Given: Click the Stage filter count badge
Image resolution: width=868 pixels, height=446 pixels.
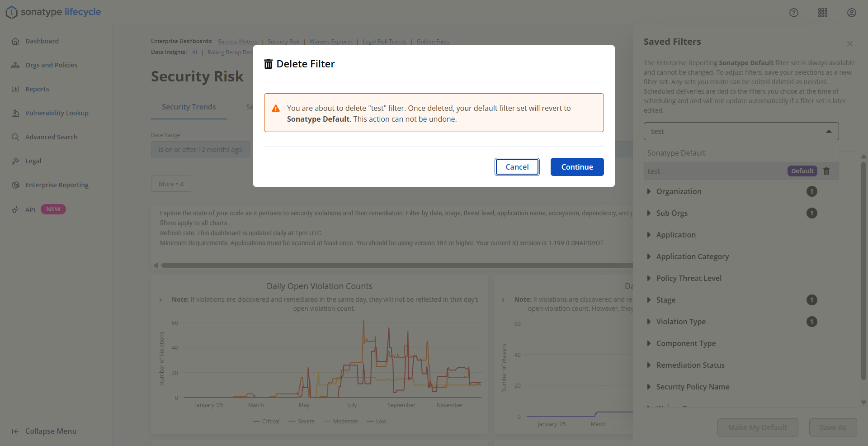Looking at the screenshot, I should (812, 300).
